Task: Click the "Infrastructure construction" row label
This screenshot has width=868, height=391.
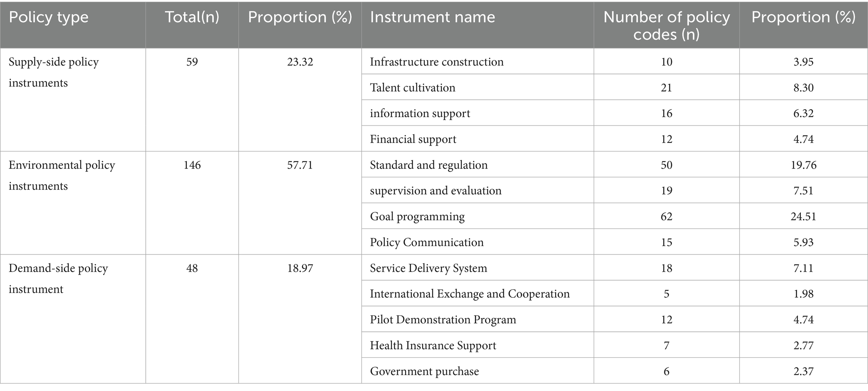Action: (437, 62)
